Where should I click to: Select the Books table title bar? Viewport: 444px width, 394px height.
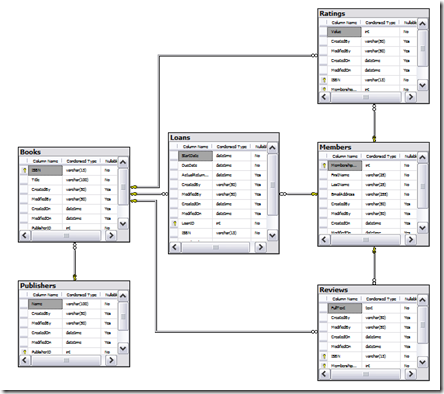(74, 152)
